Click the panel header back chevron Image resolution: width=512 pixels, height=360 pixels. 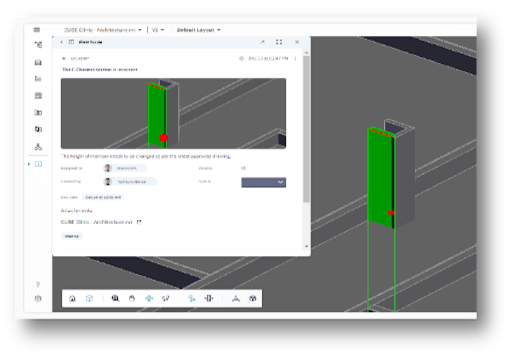pyautogui.click(x=61, y=42)
